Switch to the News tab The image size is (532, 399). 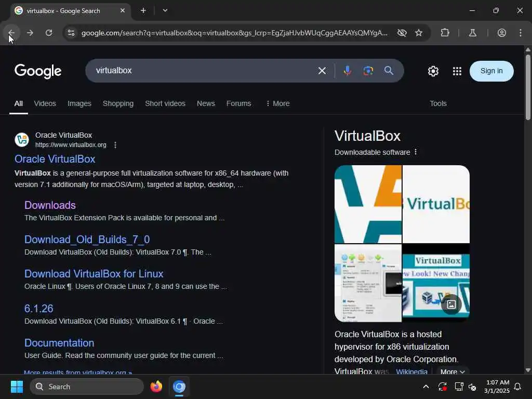pyautogui.click(x=206, y=103)
